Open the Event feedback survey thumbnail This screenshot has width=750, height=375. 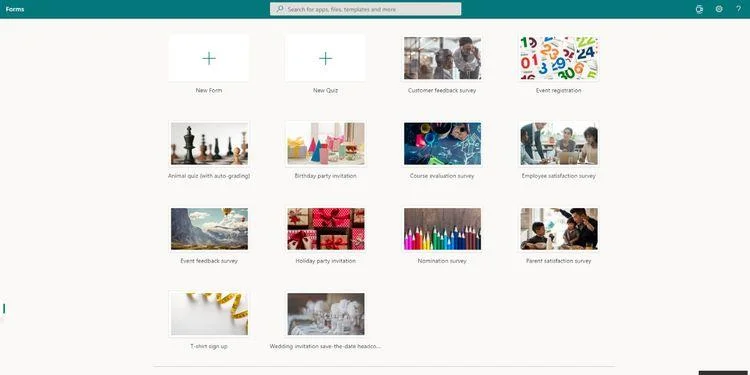pyautogui.click(x=210, y=229)
